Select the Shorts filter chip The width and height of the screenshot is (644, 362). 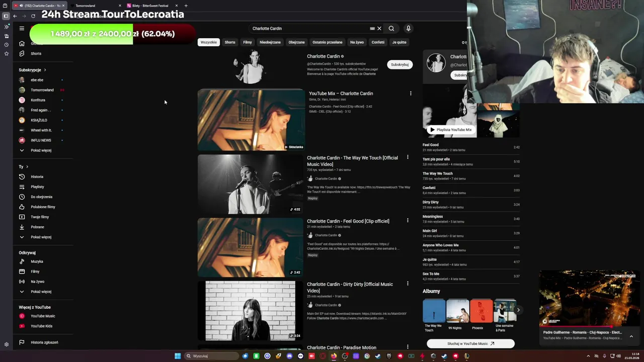pos(230,42)
